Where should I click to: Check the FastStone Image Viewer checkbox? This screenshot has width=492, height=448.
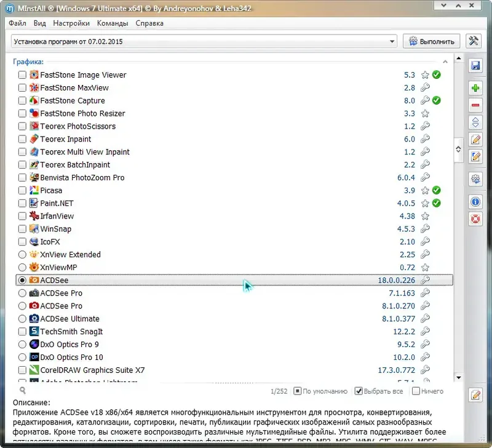22,74
